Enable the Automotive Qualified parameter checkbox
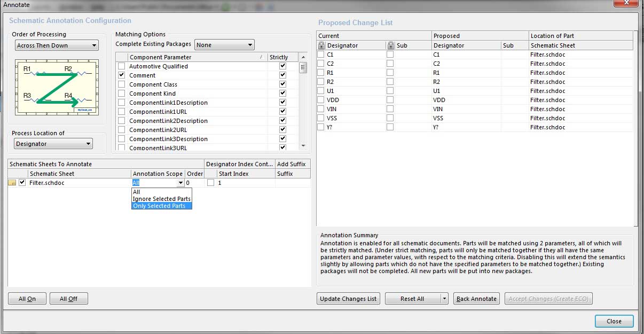 tap(122, 66)
